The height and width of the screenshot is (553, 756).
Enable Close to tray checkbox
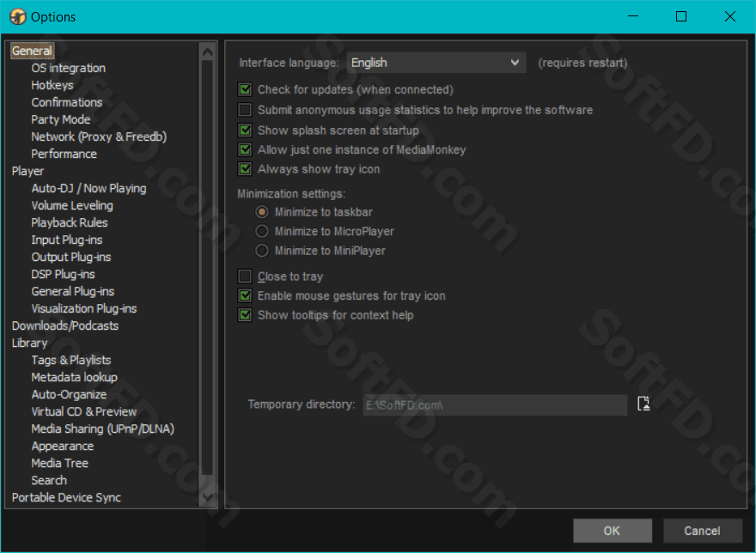245,276
